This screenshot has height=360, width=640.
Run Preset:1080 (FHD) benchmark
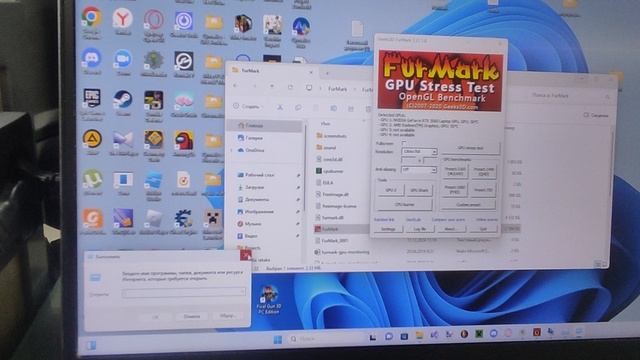455,189
